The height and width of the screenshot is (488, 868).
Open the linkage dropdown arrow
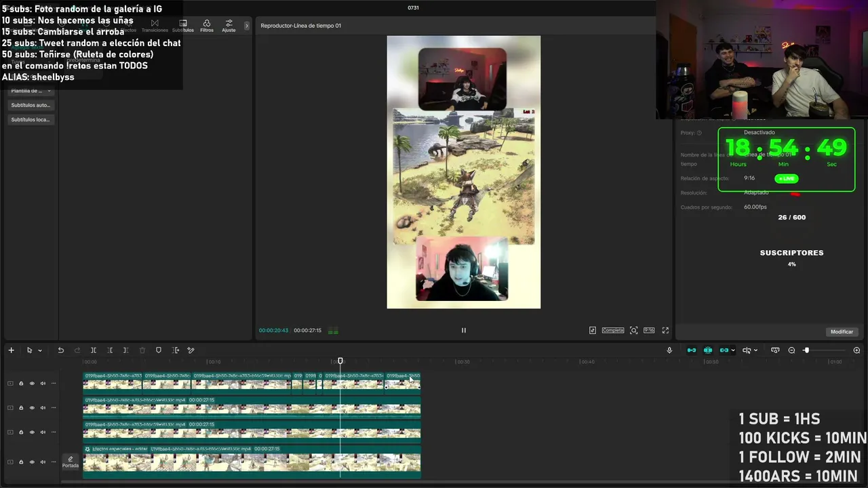732,350
